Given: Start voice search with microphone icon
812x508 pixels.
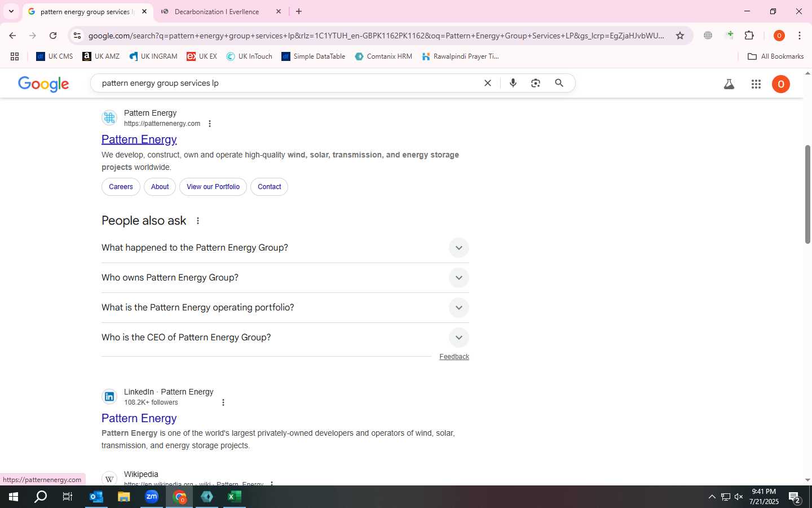Looking at the screenshot, I should pyautogui.click(x=513, y=83).
